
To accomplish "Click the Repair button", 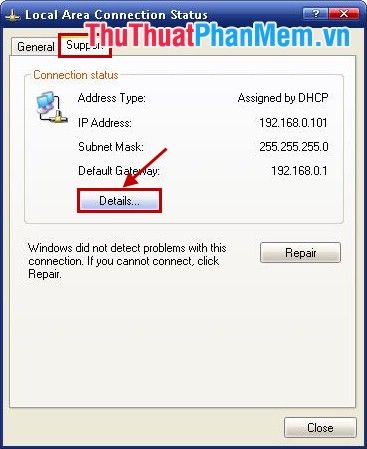I will point(300,253).
